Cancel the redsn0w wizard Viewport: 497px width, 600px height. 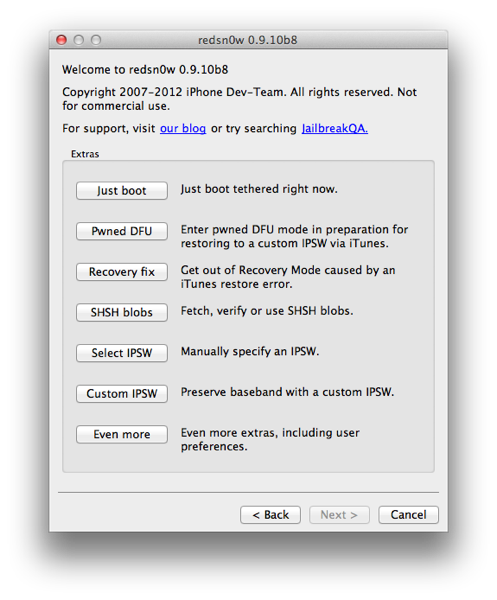(409, 515)
